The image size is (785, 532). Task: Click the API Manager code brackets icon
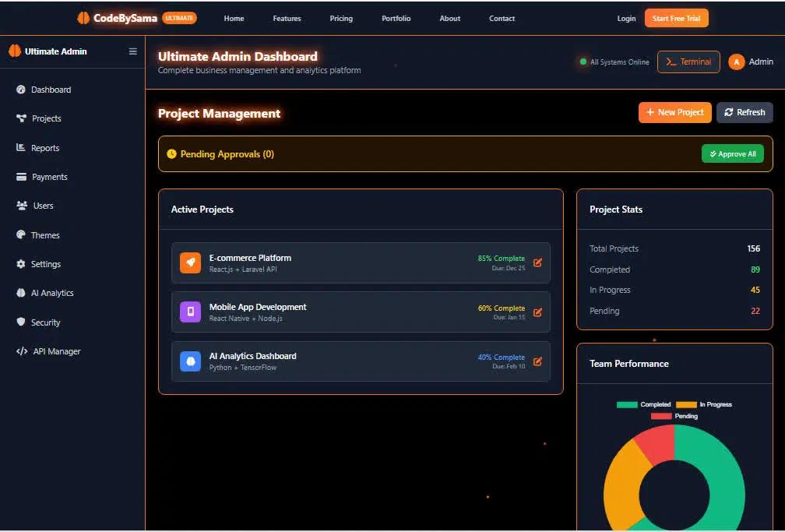click(x=22, y=351)
